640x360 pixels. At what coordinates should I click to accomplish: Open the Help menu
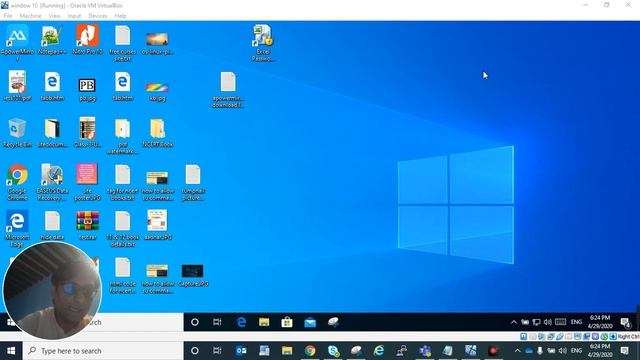pos(120,16)
